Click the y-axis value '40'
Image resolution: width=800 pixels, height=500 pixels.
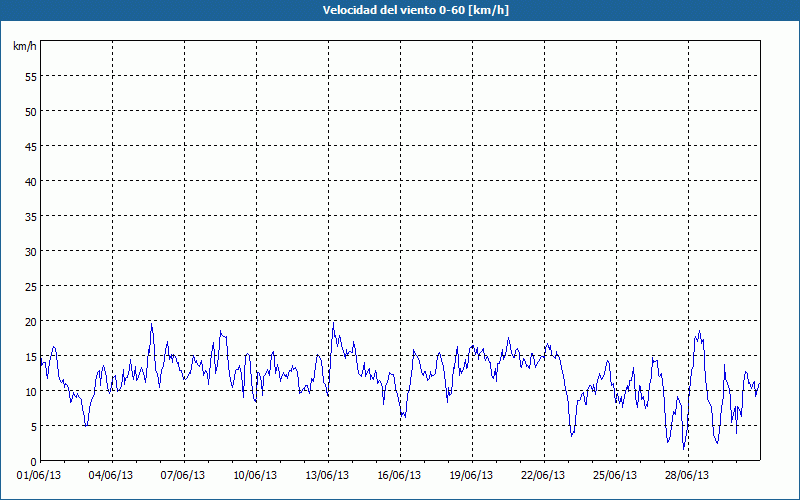coord(31,182)
